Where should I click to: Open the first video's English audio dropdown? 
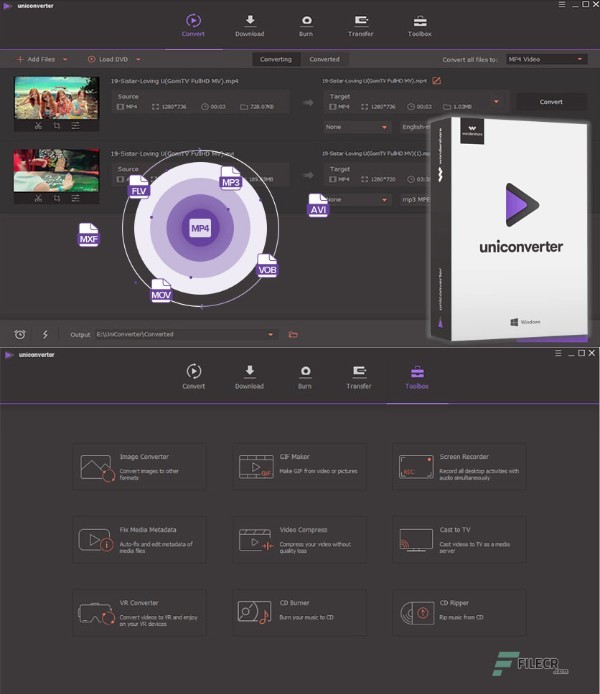click(x=415, y=127)
